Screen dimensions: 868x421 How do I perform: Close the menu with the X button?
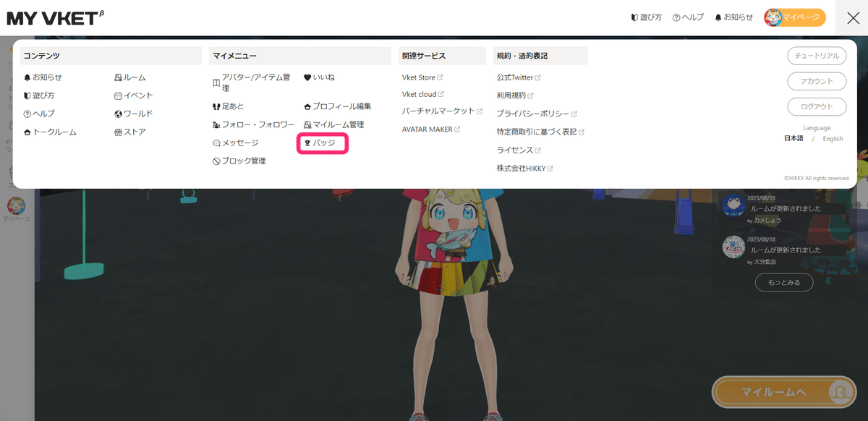click(x=852, y=18)
